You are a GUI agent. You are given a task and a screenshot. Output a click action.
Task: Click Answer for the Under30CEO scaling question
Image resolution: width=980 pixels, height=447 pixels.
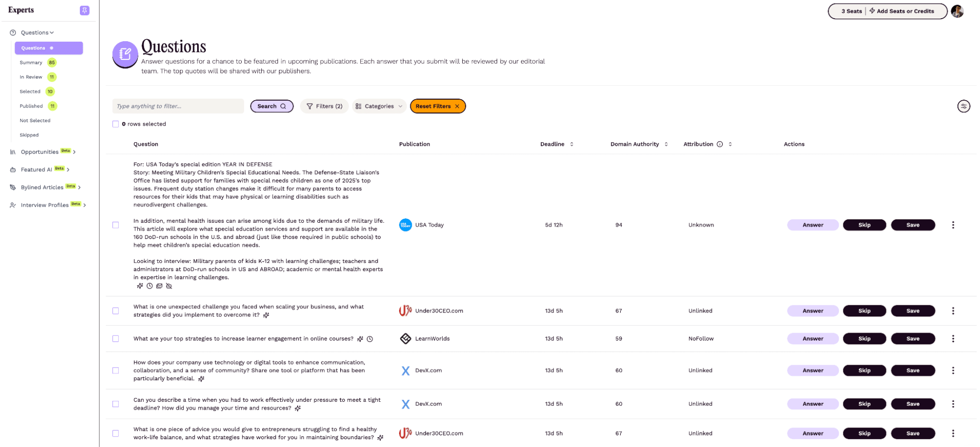812,311
